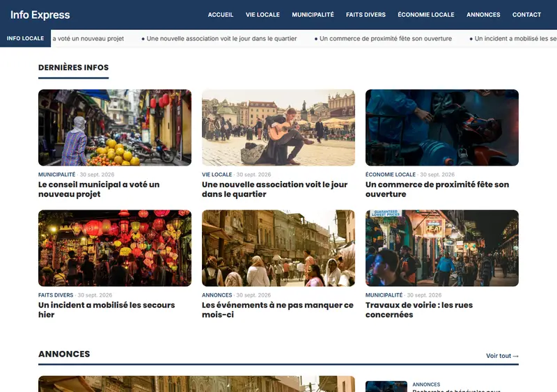The height and width of the screenshot is (392, 557).
Task: Open 'Le conseil municipal a voté' headline
Action: (99, 189)
